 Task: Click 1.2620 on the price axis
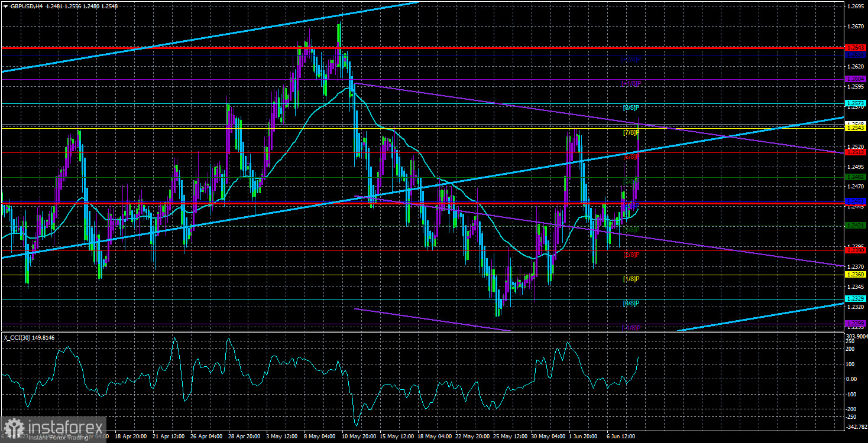(x=855, y=67)
